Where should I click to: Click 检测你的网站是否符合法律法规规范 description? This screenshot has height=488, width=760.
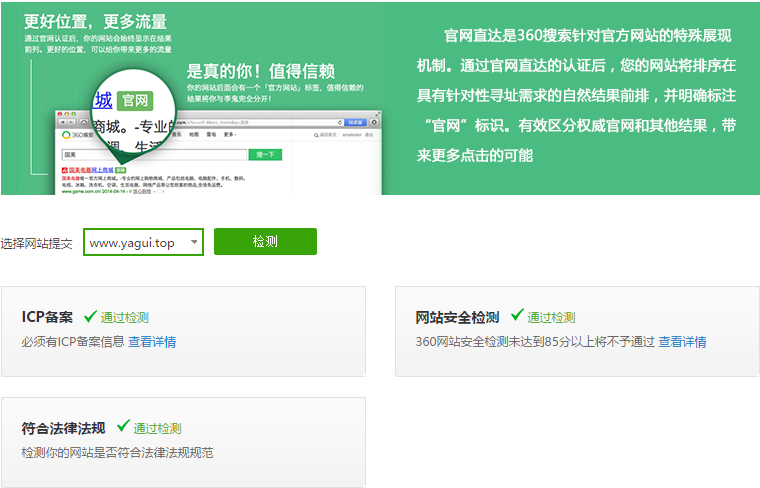117,453
